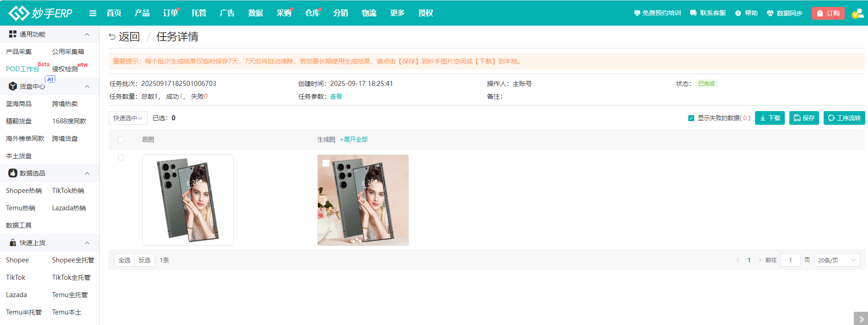Screen dimensions: 868x325
Task: Check the row checkbox beside the original image
Action: tap(121, 158)
